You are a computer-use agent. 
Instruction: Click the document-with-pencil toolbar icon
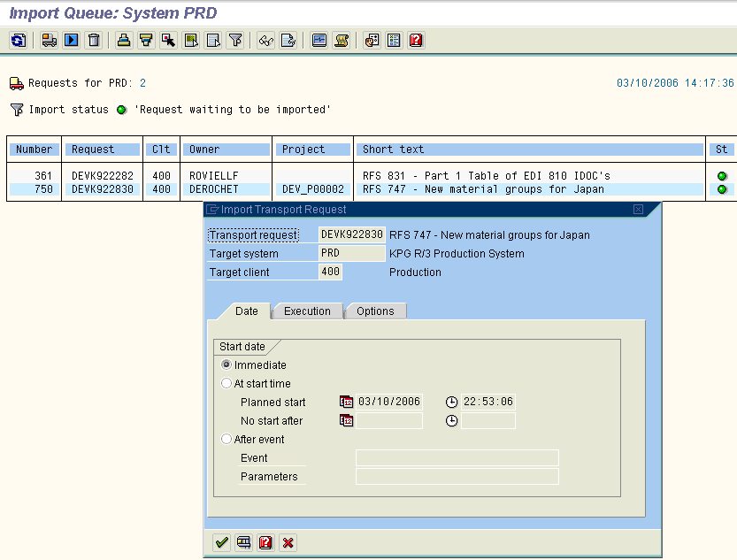pyautogui.click(x=288, y=41)
